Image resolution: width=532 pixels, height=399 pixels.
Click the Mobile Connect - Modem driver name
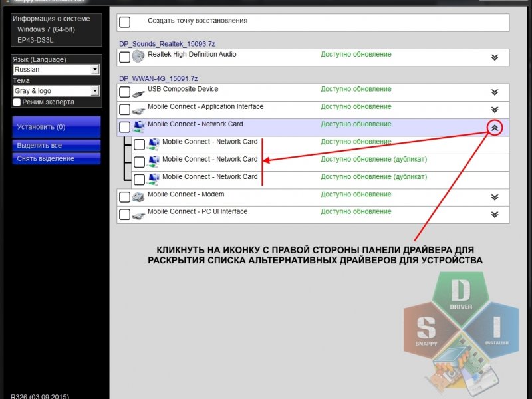186,194
